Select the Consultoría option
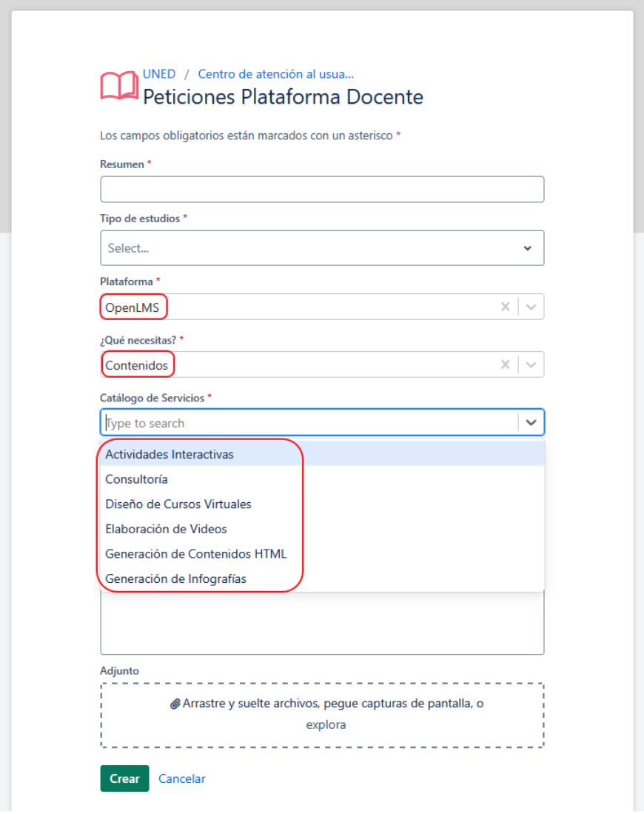Viewport: 644px width, 814px height. pyautogui.click(x=322, y=479)
